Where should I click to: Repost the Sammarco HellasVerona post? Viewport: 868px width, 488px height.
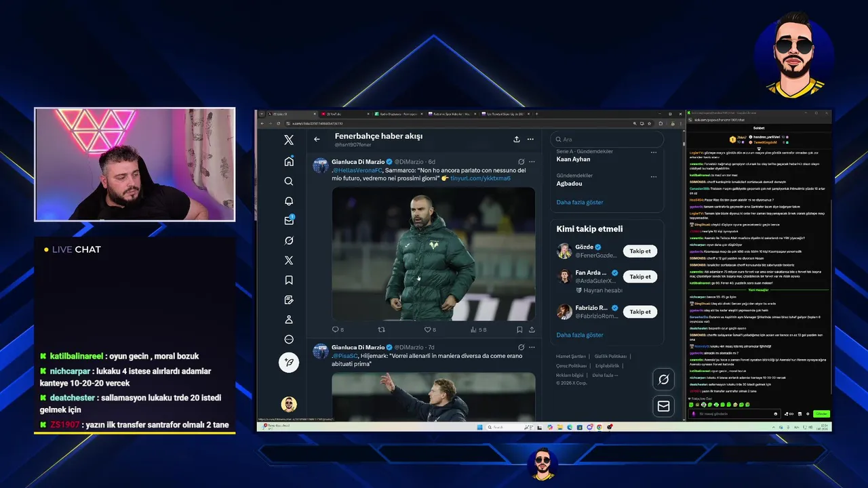(x=381, y=329)
